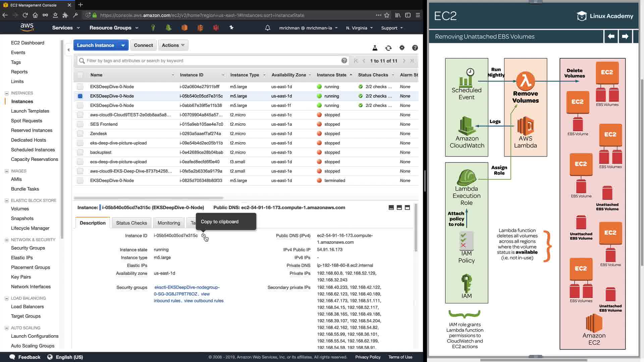This screenshot has width=644, height=362.
Task: Switch to the Monitoring tab
Action: coord(169,223)
